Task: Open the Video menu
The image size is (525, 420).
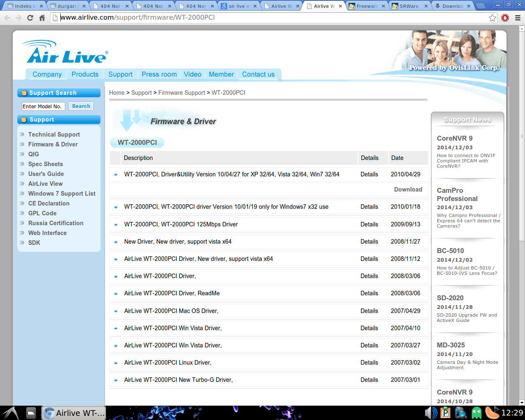Action: point(192,74)
